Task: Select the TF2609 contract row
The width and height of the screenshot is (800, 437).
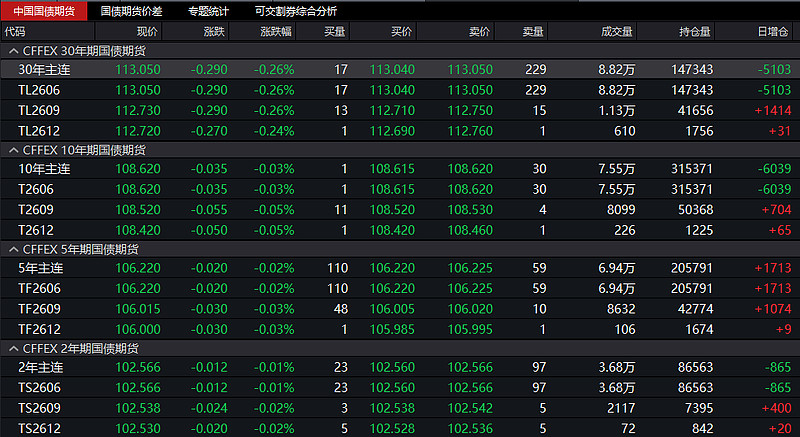Action: click(400, 309)
